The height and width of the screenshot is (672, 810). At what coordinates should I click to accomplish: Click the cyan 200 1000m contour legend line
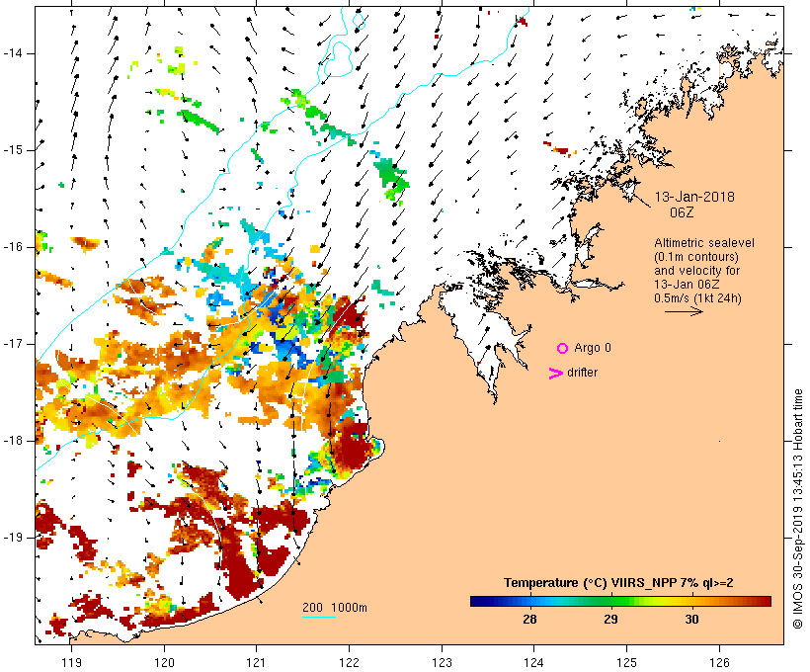319,617
